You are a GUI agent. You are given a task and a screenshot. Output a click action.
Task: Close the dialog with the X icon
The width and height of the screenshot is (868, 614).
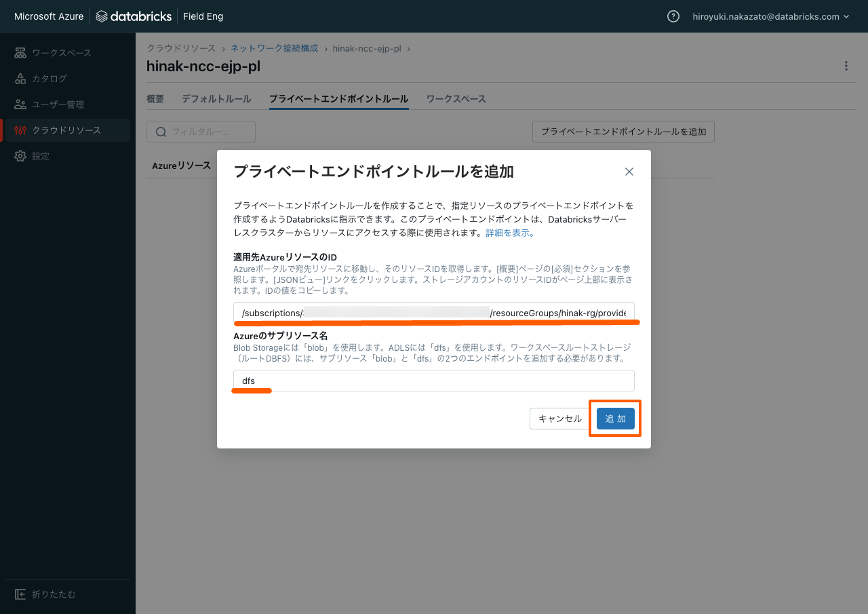pyautogui.click(x=629, y=172)
